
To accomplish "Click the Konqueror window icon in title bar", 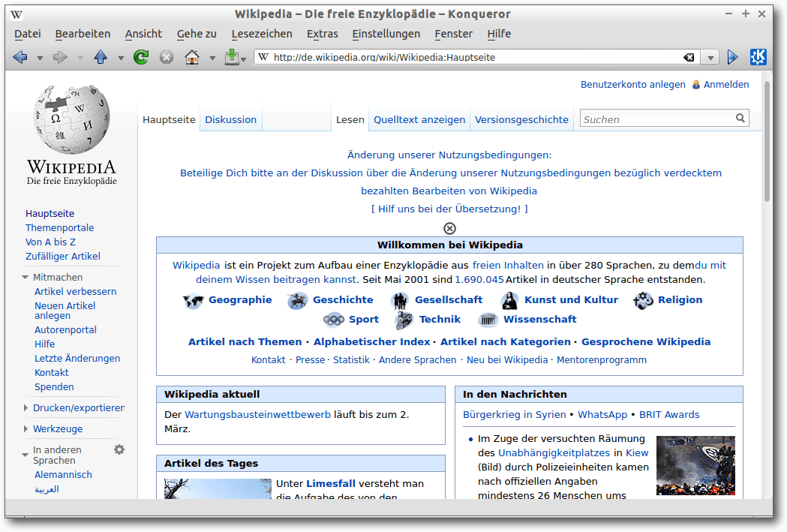I will coord(17,14).
